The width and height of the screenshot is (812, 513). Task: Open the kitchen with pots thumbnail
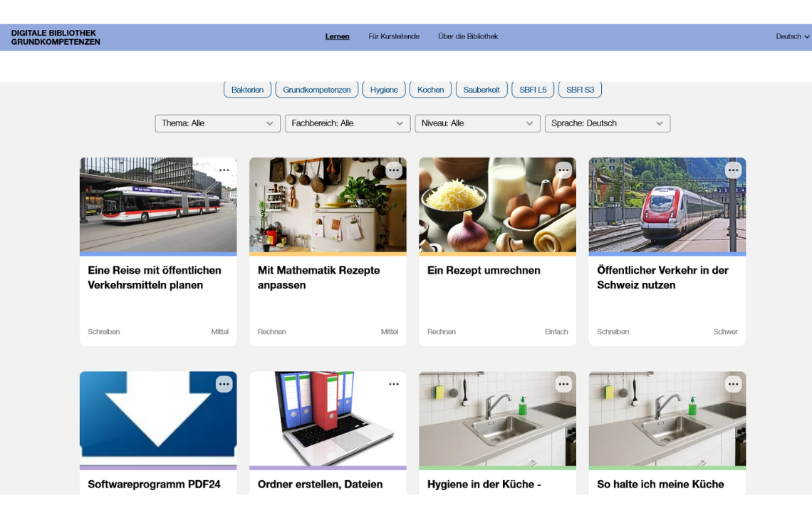click(x=328, y=204)
